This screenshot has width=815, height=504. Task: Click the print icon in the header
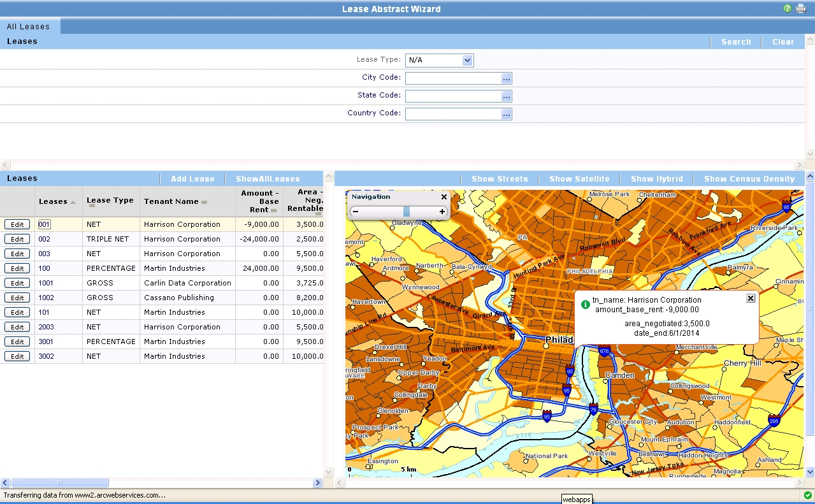[x=800, y=8]
